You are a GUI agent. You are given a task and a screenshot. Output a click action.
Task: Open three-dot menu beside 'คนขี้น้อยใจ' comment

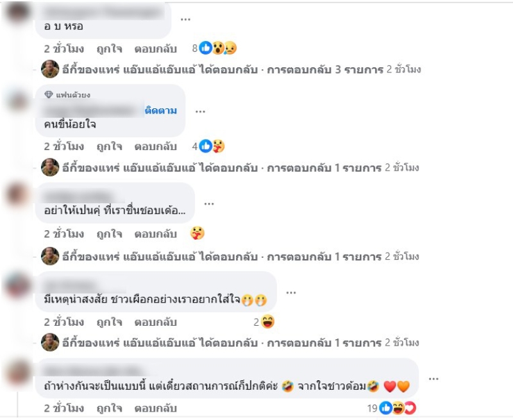coord(200,112)
